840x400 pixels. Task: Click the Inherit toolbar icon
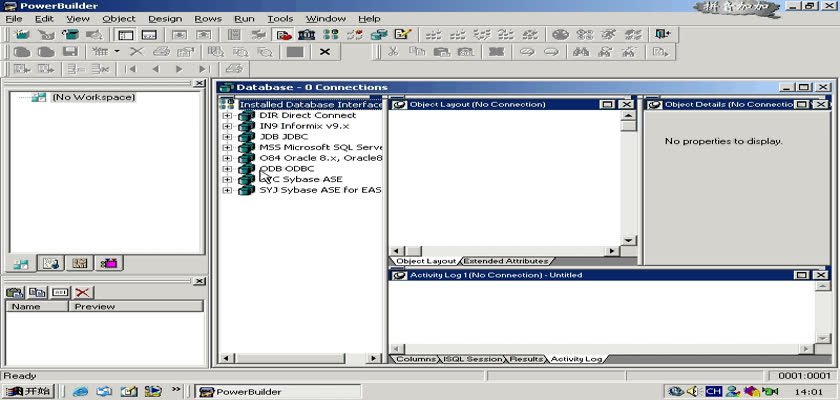[x=47, y=35]
